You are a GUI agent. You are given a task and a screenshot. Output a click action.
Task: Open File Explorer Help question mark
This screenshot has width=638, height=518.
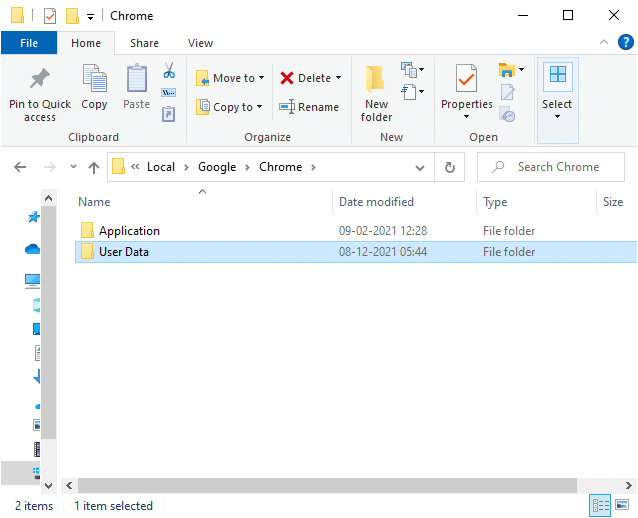tap(625, 42)
